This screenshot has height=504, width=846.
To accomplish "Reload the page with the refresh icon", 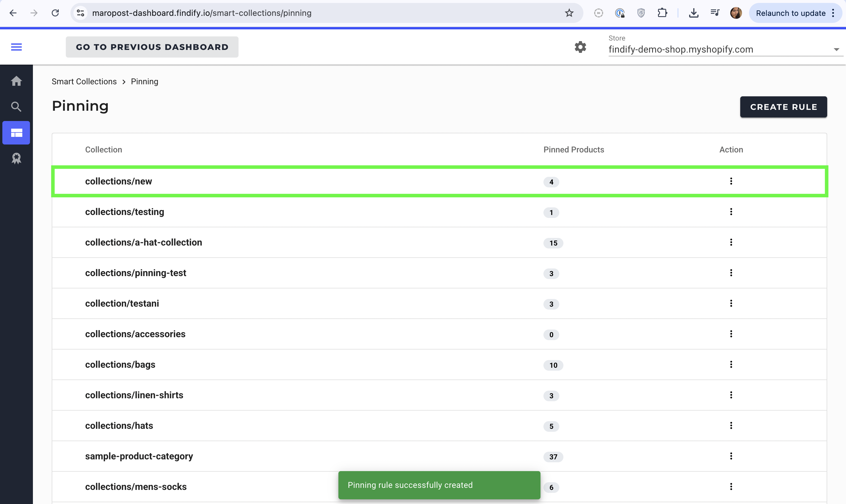I will [55, 13].
